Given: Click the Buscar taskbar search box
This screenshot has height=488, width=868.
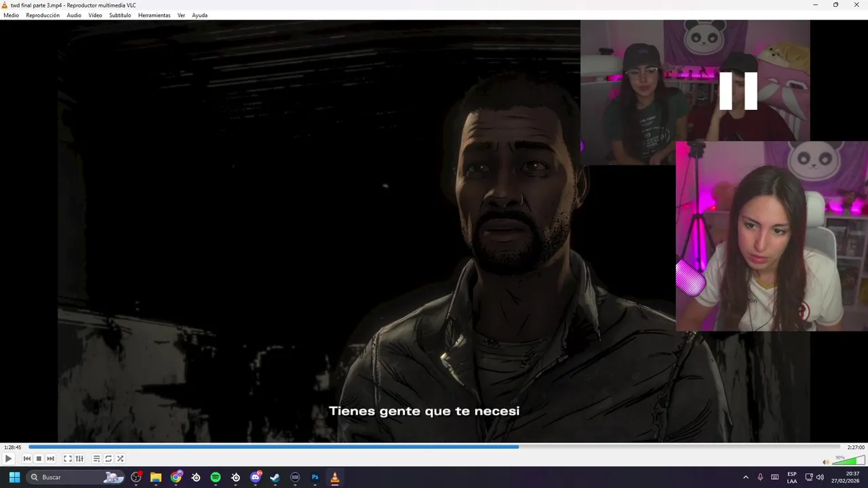Looking at the screenshot, I should click(x=76, y=477).
